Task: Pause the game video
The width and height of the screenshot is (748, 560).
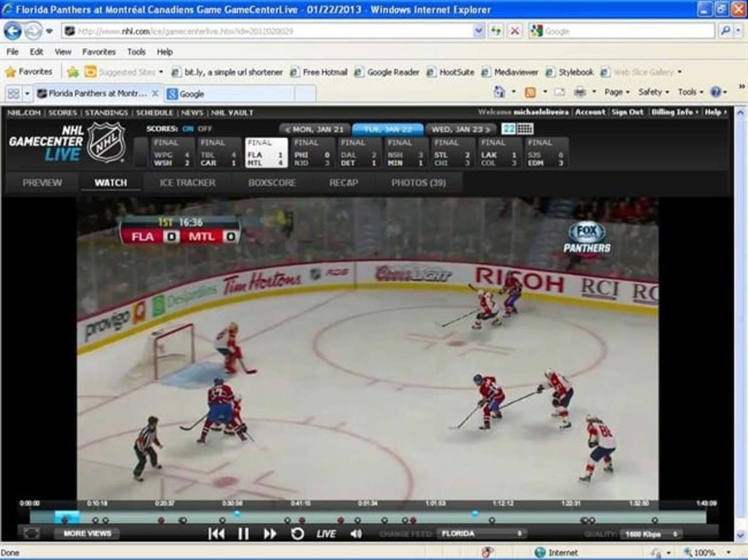Action: click(243, 534)
